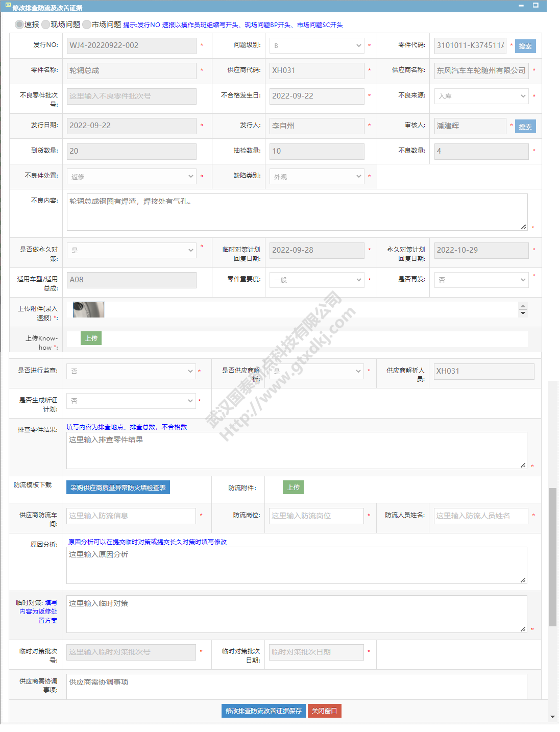The width and height of the screenshot is (560, 732).
Task: Click 上传 button for Know-how upload
Action: tap(91, 338)
